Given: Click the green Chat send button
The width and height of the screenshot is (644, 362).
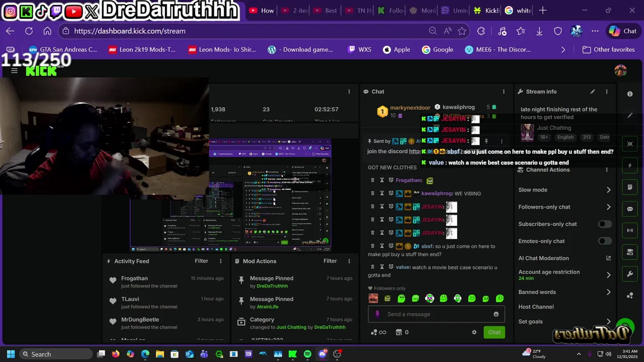Looking at the screenshot, I should coord(494,332).
